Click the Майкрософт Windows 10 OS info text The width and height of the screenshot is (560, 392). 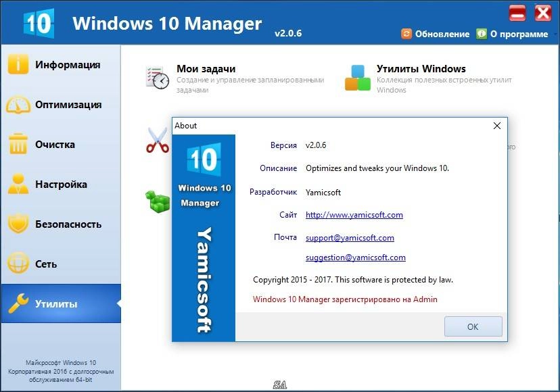[61, 371]
